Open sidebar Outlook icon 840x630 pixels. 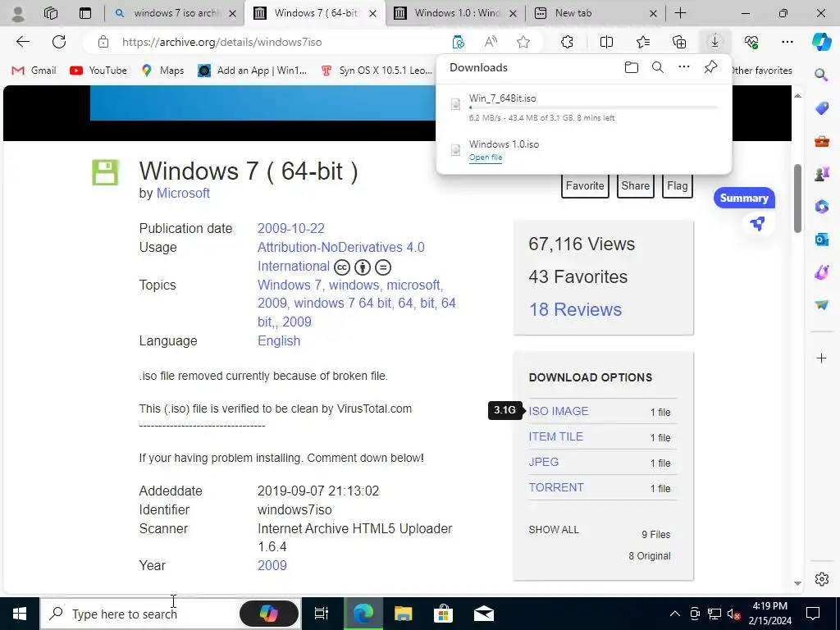click(821, 240)
